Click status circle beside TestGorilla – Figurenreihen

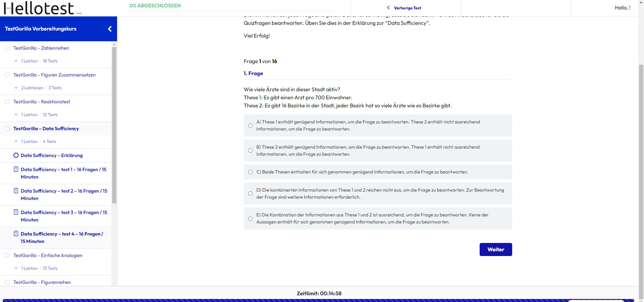(7, 283)
